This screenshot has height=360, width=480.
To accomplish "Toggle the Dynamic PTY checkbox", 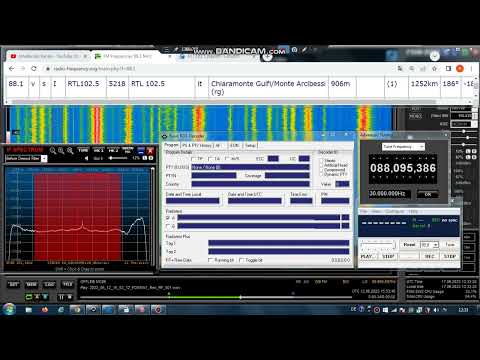I will click(322, 174).
